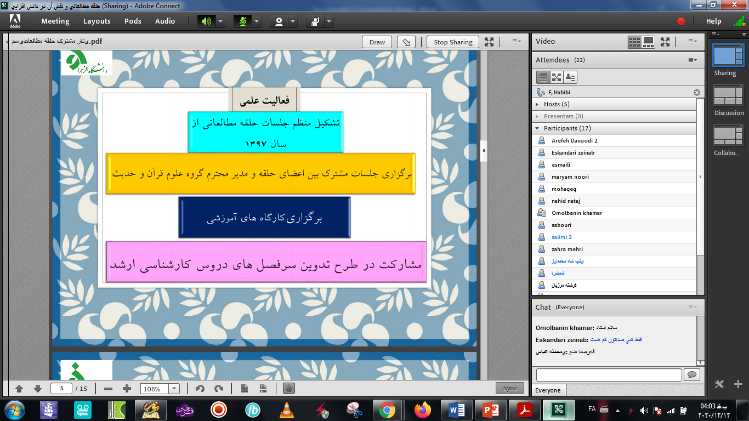Select the Attendee Status view icon
The width and height of the screenshot is (749, 421).
point(570,77)
